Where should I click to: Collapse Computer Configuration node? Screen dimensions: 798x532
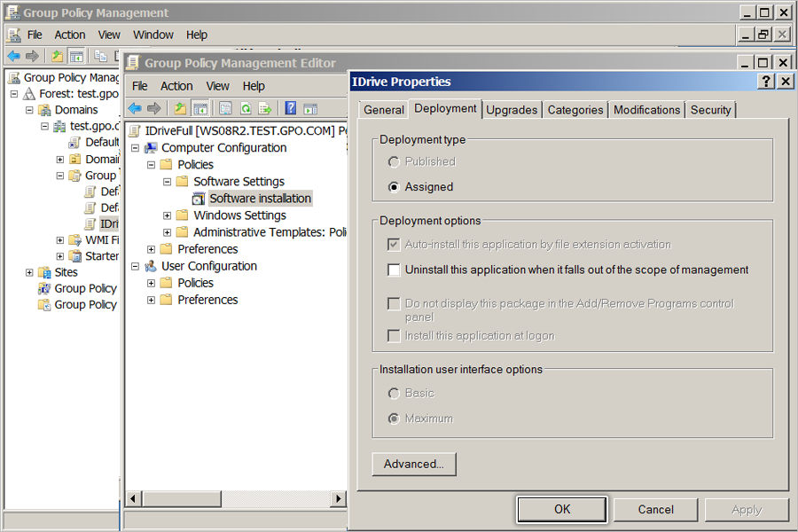click(135, 148)
